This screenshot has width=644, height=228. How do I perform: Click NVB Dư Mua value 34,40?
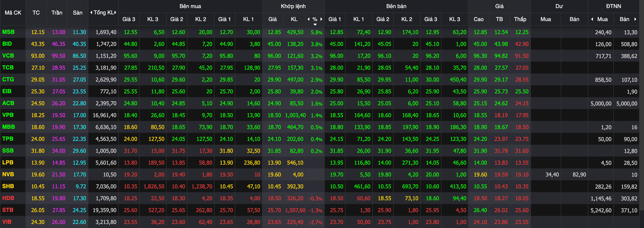(x=552, y=174)
